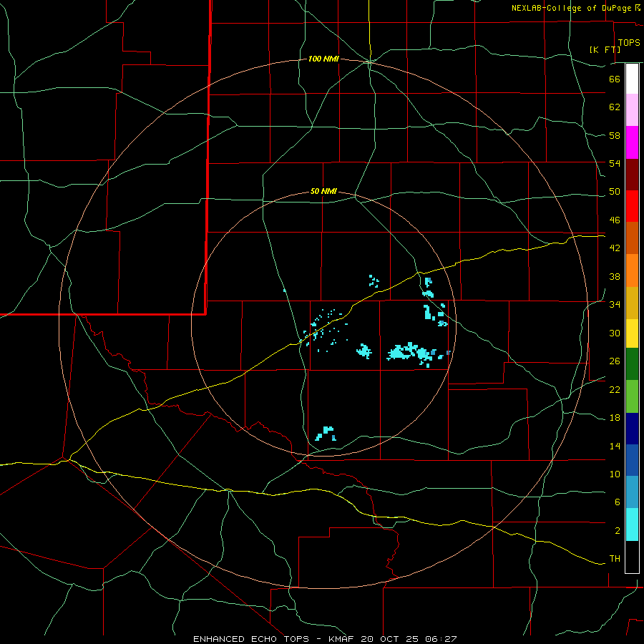Pick the dark orange legend swatch
This screenshot has height=644, width=644.
(632, 238)
